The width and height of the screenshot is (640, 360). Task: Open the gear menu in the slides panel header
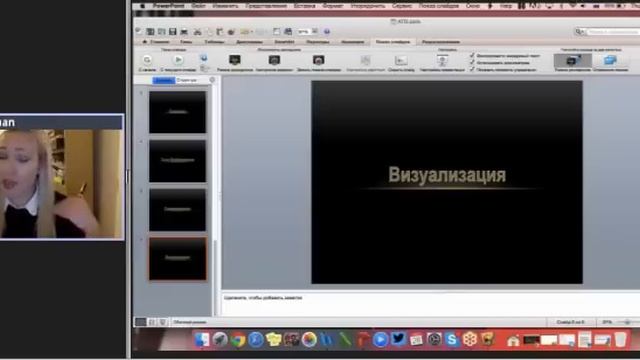[x=212, y=80]
